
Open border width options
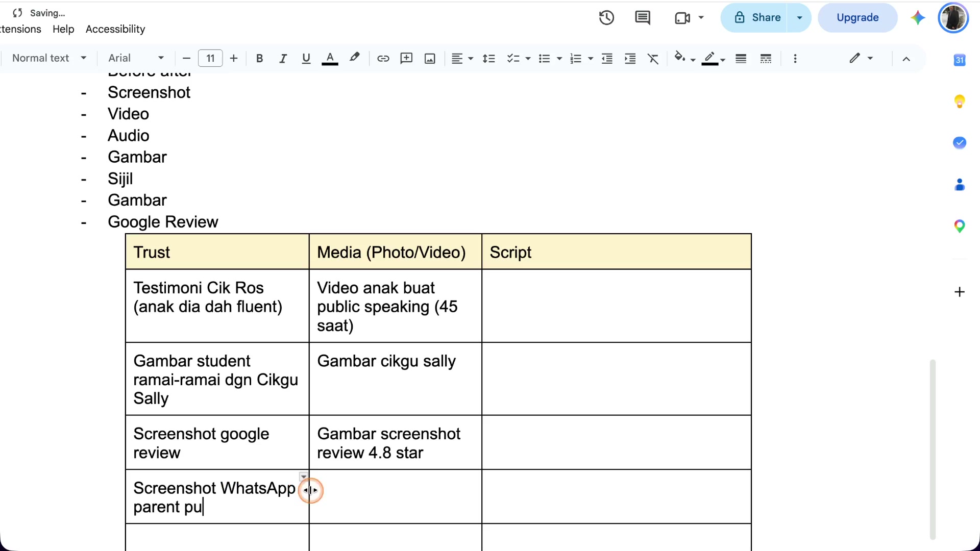(x=741, y=59)
